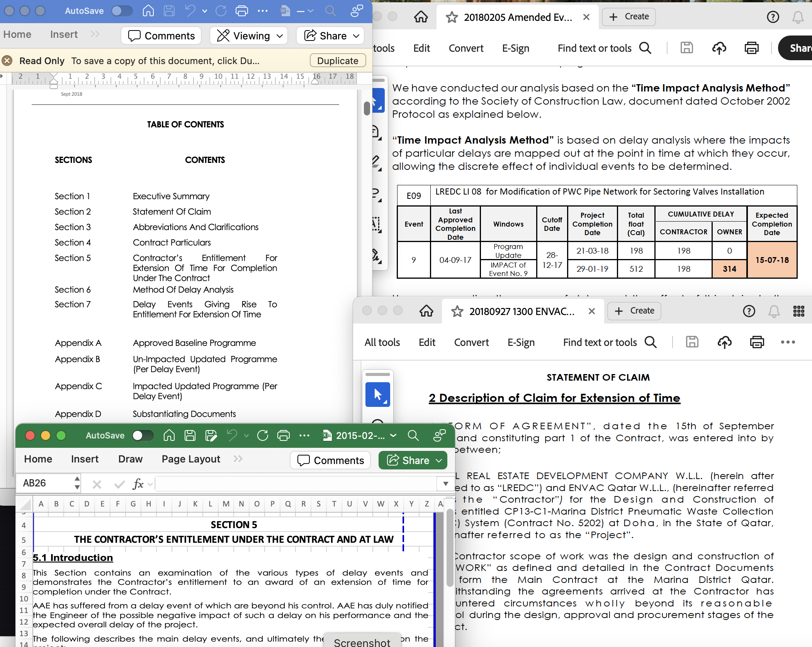Screen dimensions: 812x647
Task: Click Find text or tools in lower Acrobat
Action: 610,342
